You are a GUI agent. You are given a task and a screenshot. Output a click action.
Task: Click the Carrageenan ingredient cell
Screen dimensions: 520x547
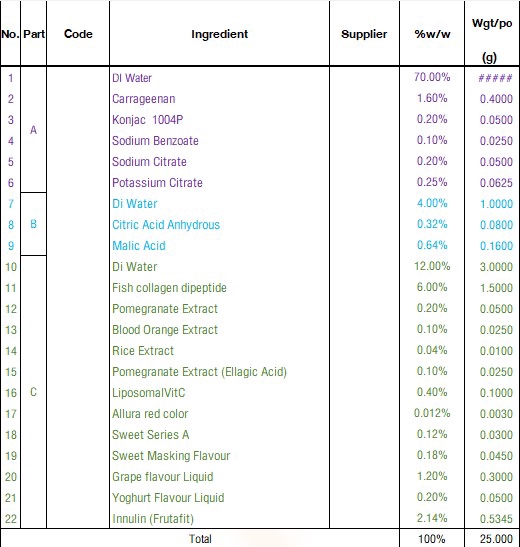click(x=219, y=99)
